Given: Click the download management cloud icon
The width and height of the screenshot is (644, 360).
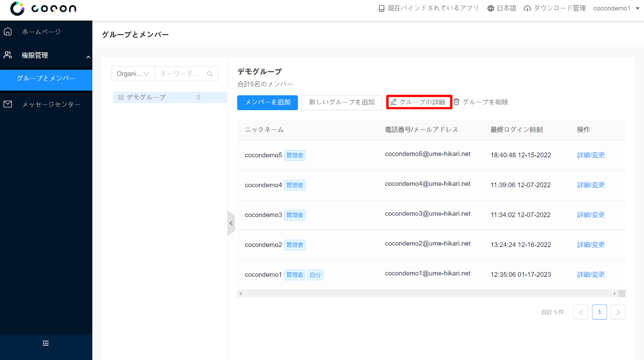Looking at the screenshot, I should [x=528, y=8].
